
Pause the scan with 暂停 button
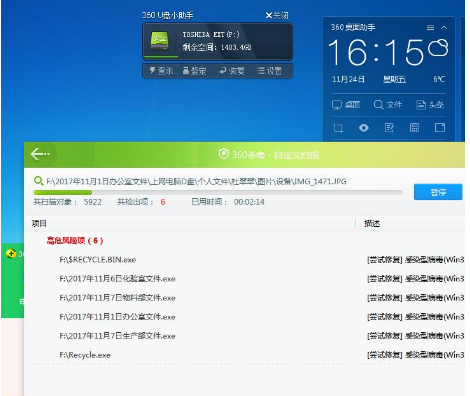click(x=438, y=192)
